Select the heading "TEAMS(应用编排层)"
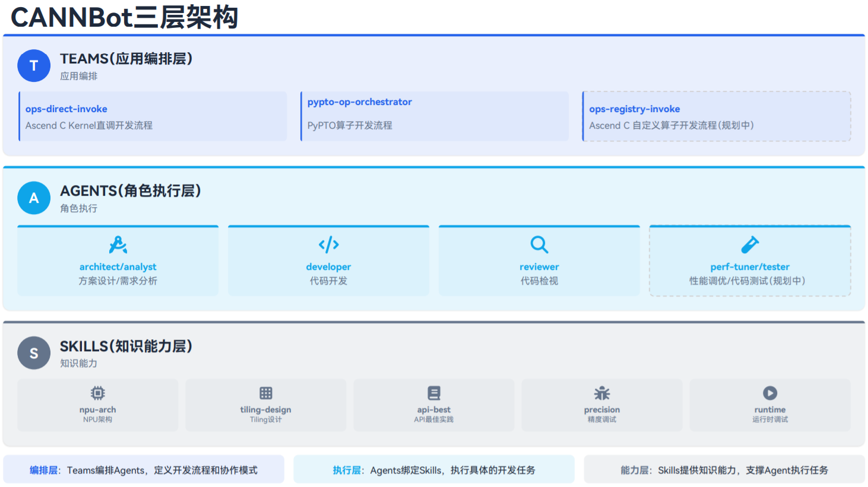868x487 pixels. (126, 59)
